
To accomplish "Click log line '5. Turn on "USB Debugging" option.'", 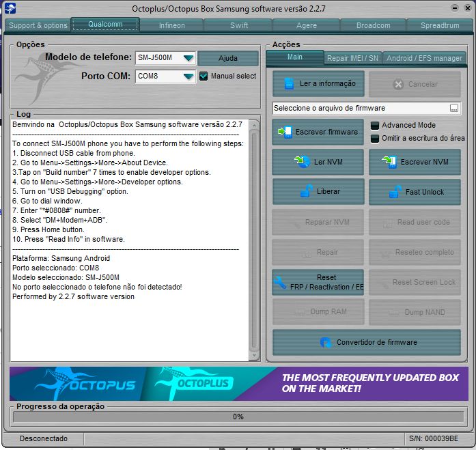I will (x=70, y=191).
